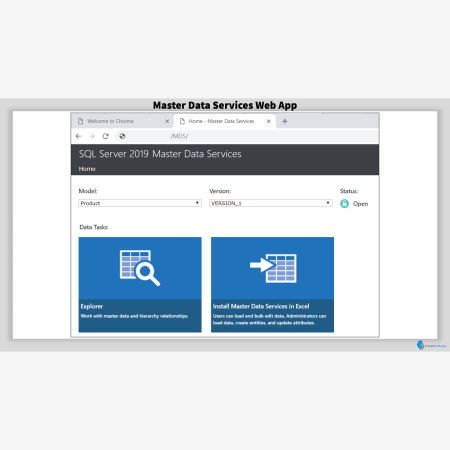450x450 pixels.
Task: Click the Version label
Action: [x=220, y=191]
